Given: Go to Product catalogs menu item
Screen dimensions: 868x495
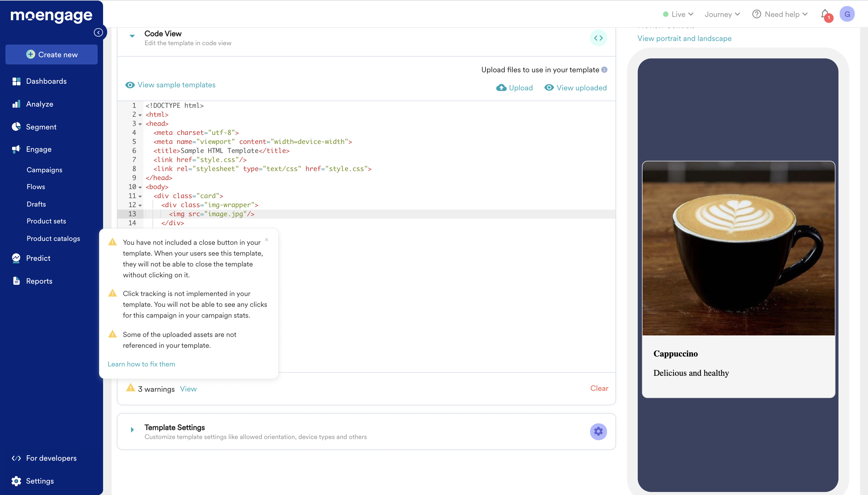Looking at the screenshot, I should tap(53, 238).
